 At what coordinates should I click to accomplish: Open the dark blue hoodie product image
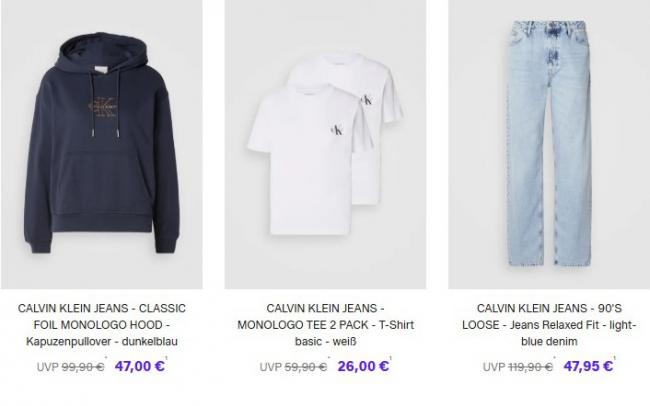(x=102, y=144)
